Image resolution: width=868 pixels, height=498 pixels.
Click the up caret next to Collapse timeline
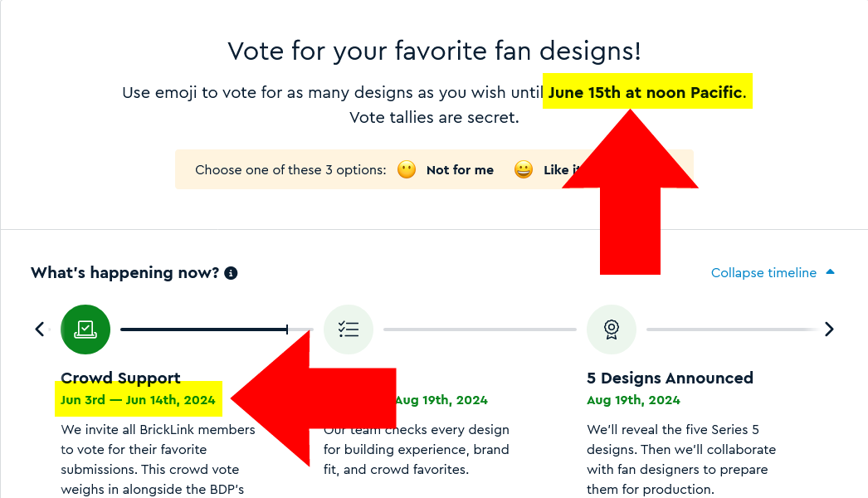pyautogui.click(x=831, y=272)
